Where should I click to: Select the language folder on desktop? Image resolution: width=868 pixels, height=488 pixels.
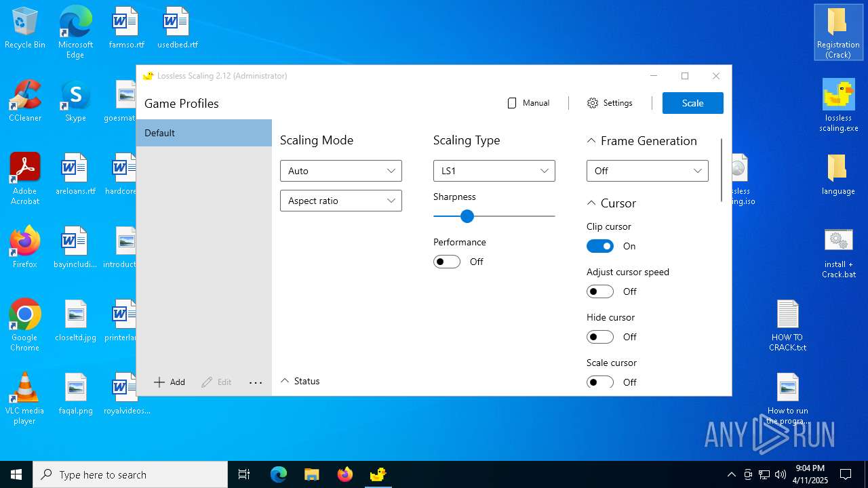click(838, 175)
